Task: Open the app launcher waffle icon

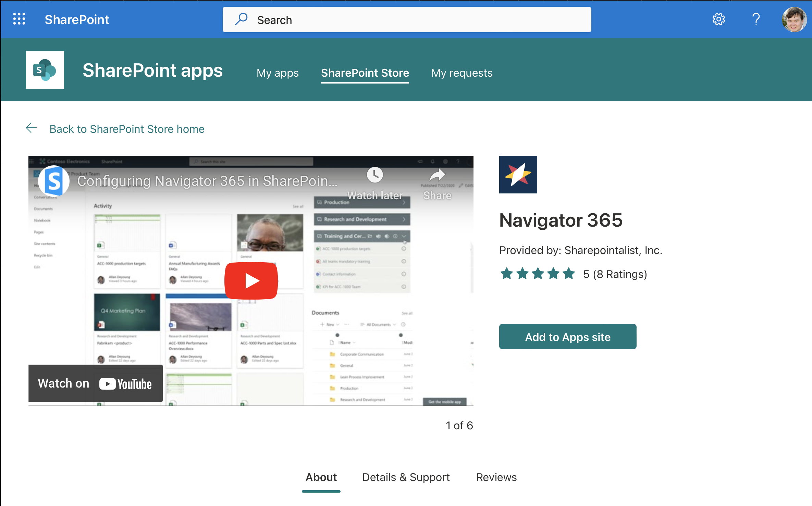Action: [19, 19]
